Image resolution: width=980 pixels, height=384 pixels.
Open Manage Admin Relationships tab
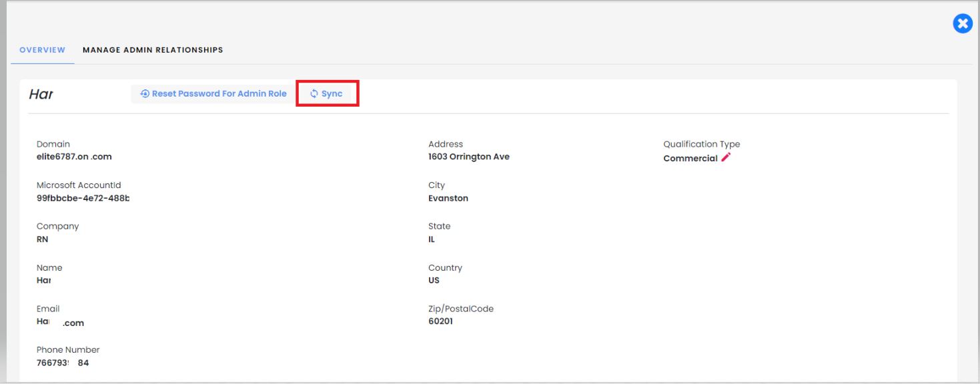(153, 50)
